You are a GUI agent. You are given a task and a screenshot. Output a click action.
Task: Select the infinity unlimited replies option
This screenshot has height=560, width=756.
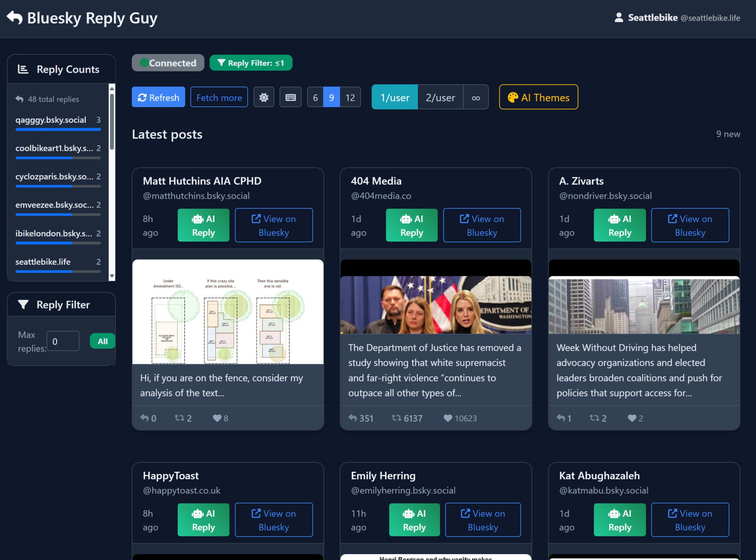476,98
